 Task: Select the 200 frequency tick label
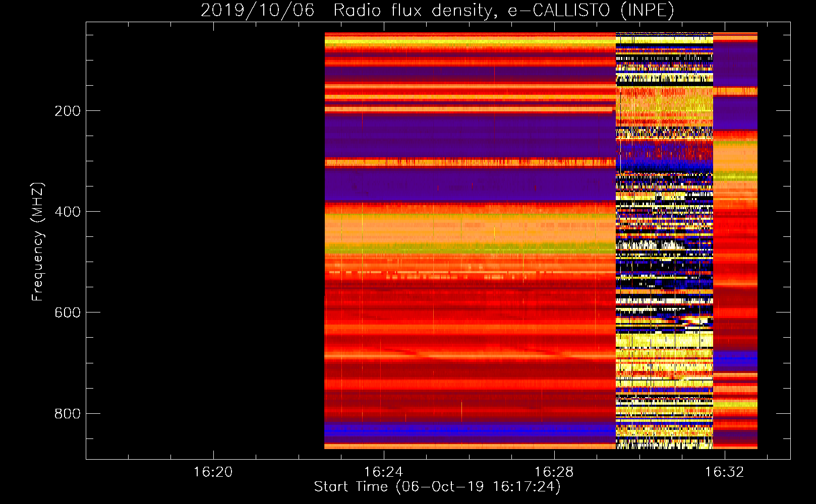[68, 111]
